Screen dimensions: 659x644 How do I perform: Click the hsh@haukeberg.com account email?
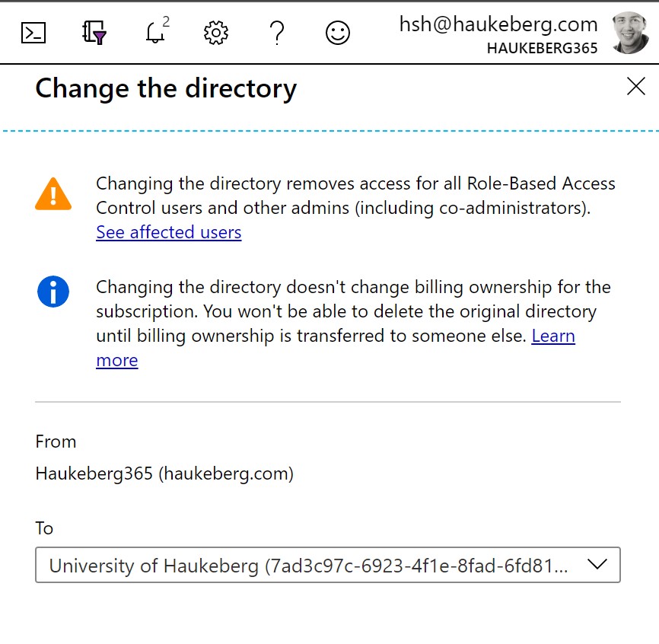(x=498, y=24)
